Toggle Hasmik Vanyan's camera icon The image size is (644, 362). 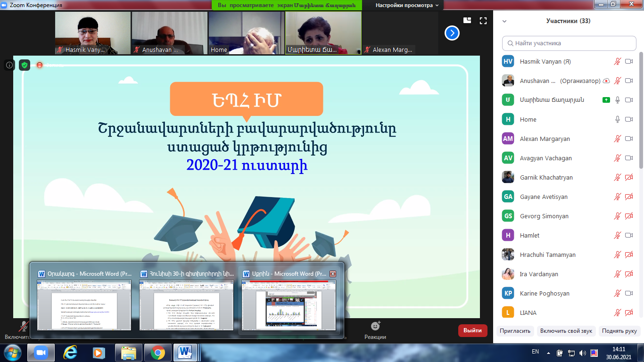[629, 61]
